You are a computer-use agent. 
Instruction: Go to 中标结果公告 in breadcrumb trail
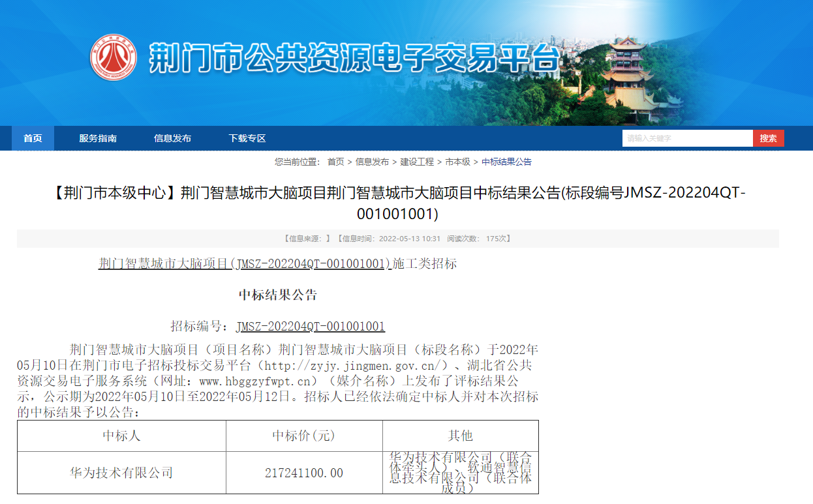coord(506,162)
